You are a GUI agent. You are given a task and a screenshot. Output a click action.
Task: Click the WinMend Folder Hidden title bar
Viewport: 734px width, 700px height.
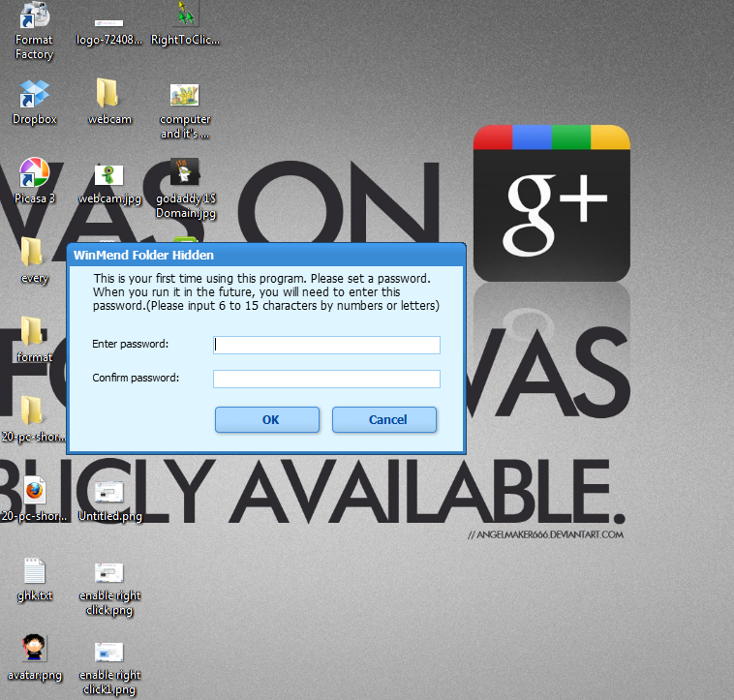(266, 255)
